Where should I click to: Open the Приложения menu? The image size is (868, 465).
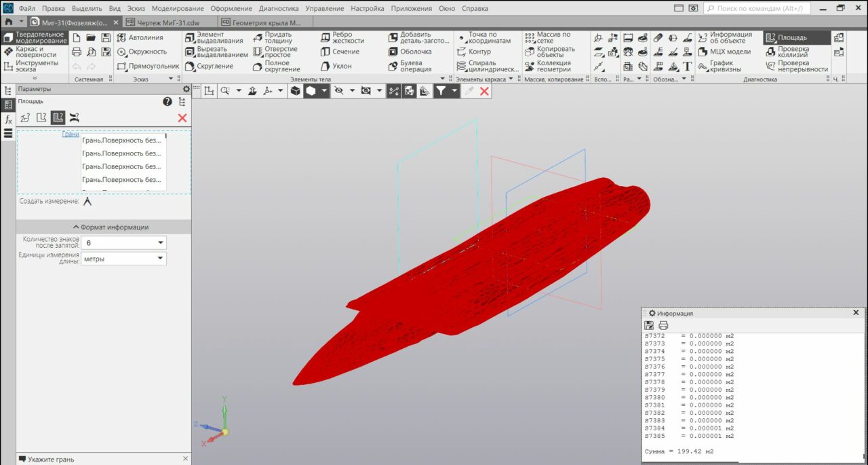[411, 9]
